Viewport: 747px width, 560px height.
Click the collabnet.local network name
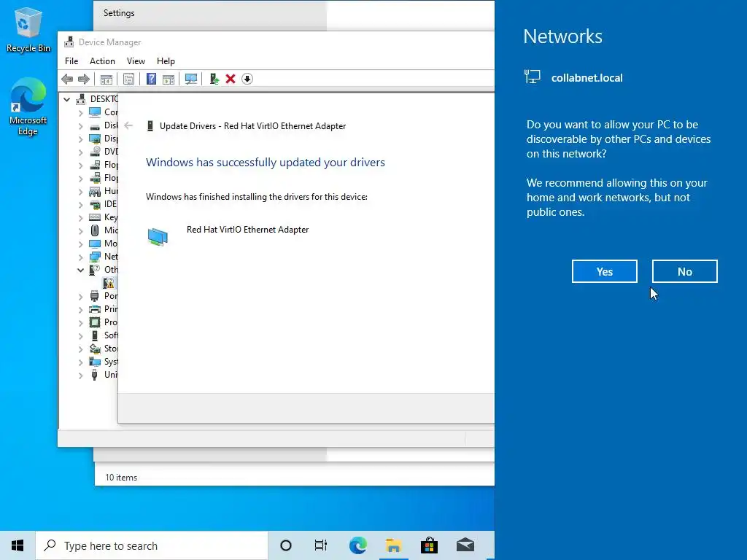coord(587,78)
